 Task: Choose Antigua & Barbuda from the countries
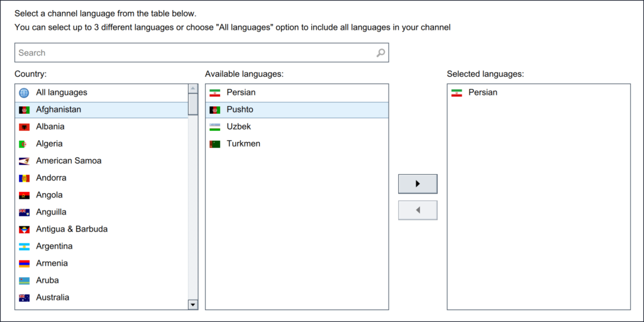tap(72, 229)
